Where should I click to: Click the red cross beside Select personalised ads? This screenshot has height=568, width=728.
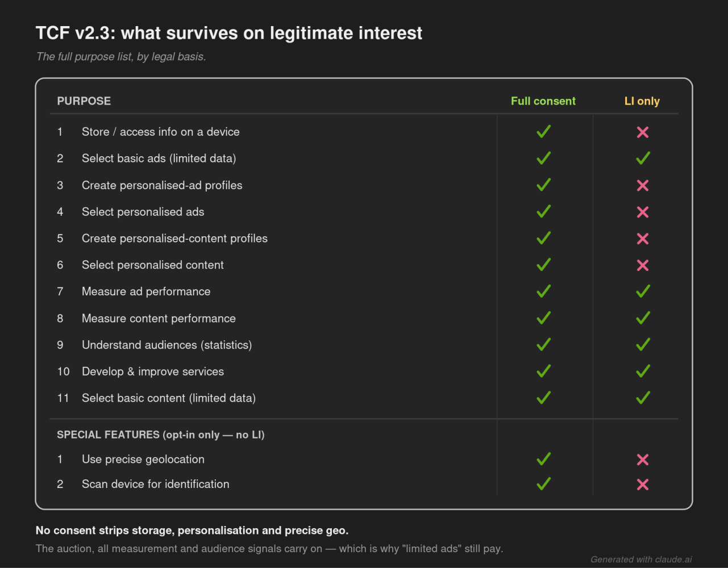(x=643, y=212)
